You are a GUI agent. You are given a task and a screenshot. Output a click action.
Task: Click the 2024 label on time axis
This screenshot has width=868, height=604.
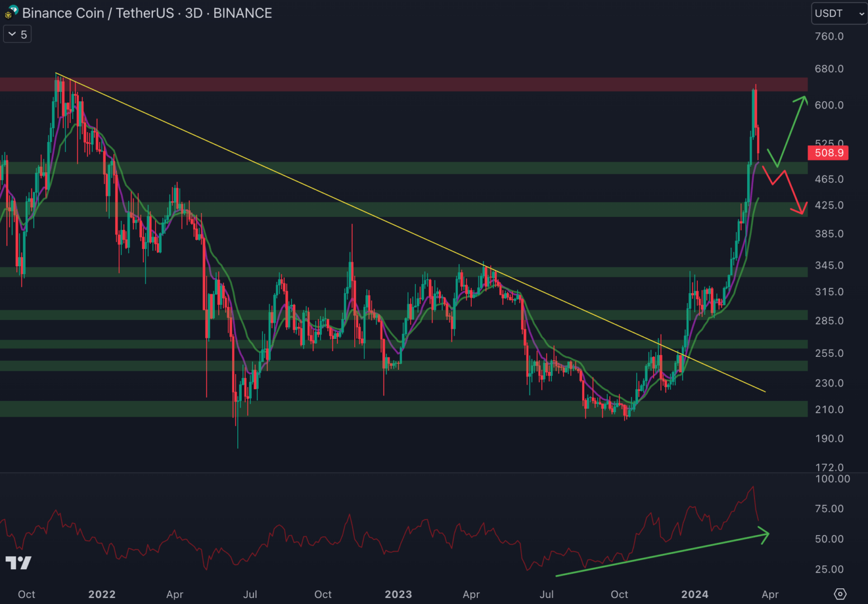tap(695, 594)
